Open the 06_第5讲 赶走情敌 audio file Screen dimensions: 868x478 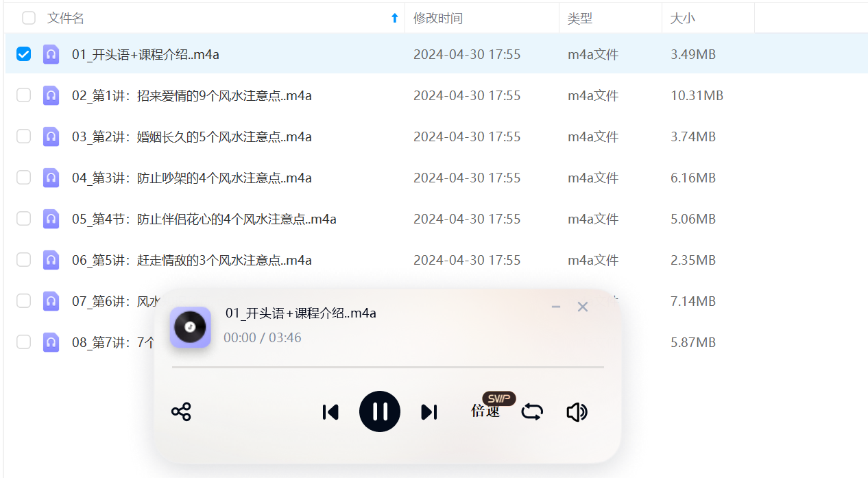pyautogui.click(x=191, y=260)
